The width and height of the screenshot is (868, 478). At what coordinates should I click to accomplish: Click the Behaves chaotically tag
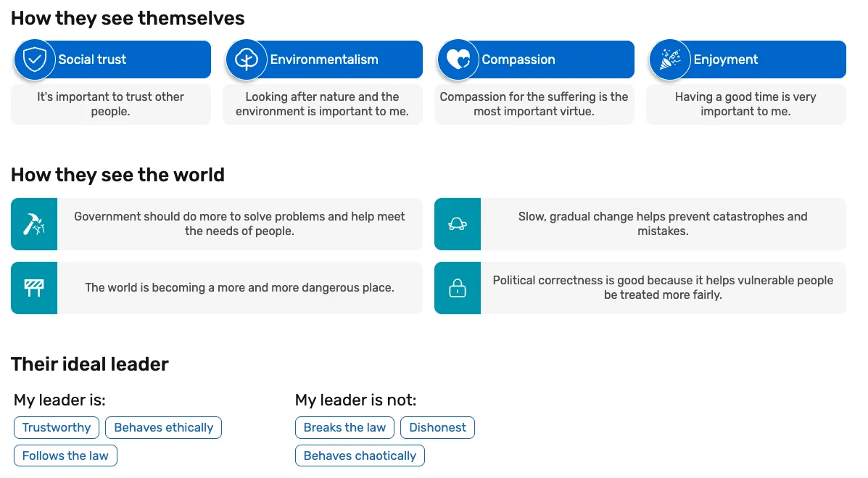tap(360, 456)
